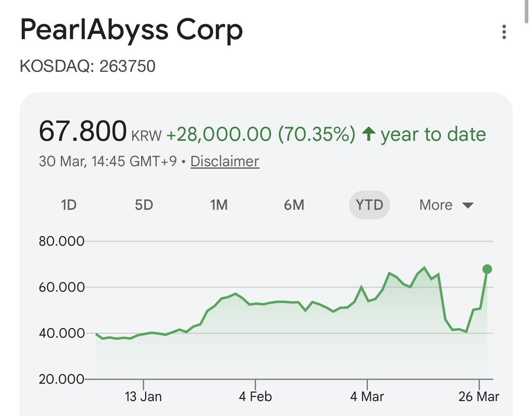532x416 pixels.
Task: Select the YTD range pill
Action: pyautogui.click(x=369, y=205)
